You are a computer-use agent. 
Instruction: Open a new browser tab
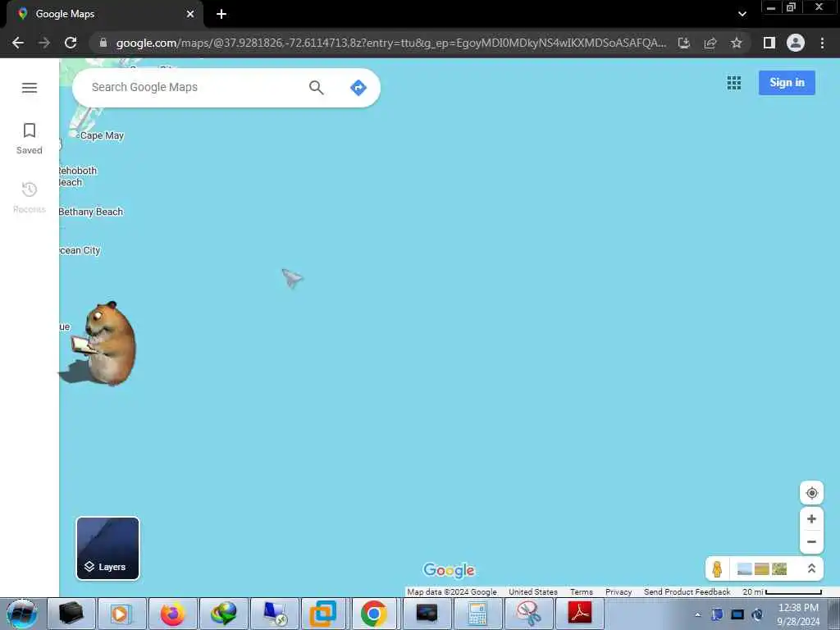[x=221, y=15]
